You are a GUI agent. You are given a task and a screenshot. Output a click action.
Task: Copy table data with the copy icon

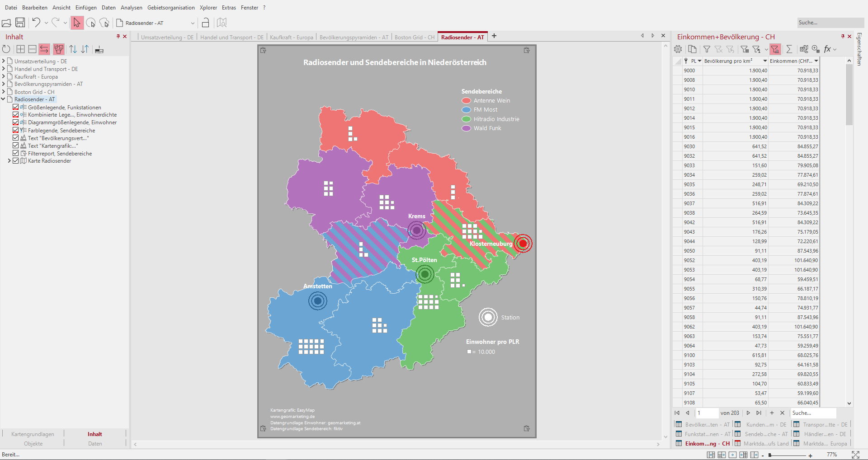click(693, 49)
